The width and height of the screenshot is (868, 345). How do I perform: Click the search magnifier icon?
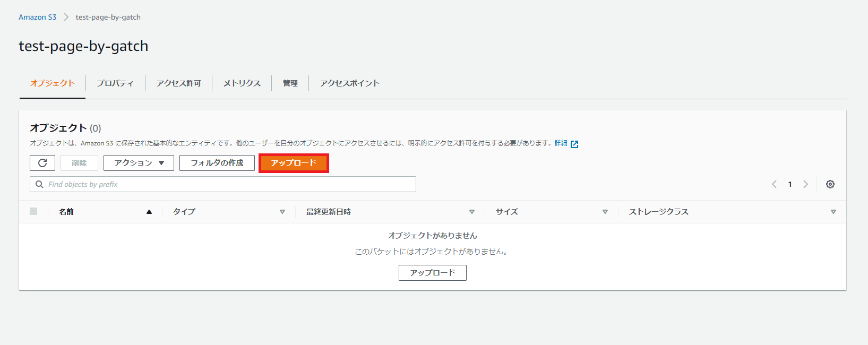tap(39, 184)
